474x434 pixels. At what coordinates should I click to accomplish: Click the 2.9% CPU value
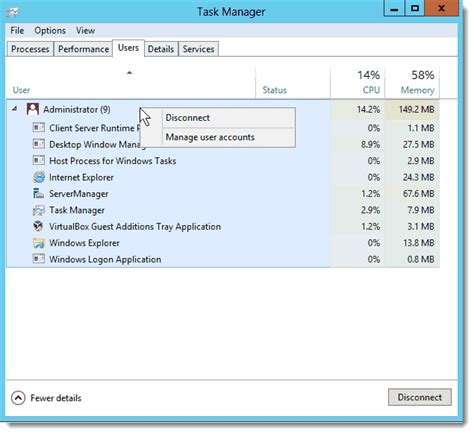[x=370, y=210]
